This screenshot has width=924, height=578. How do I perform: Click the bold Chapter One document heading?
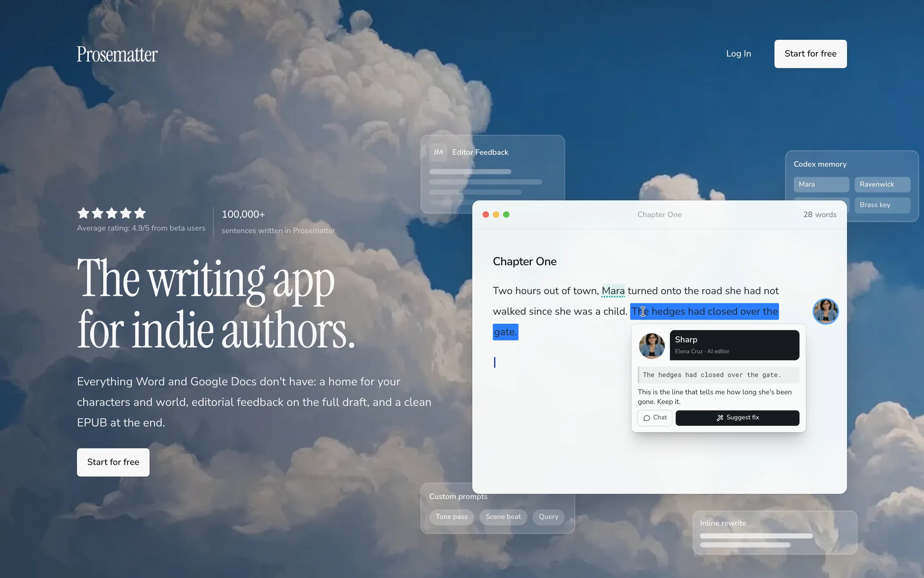pyautogui.click(x=525, y=261)
